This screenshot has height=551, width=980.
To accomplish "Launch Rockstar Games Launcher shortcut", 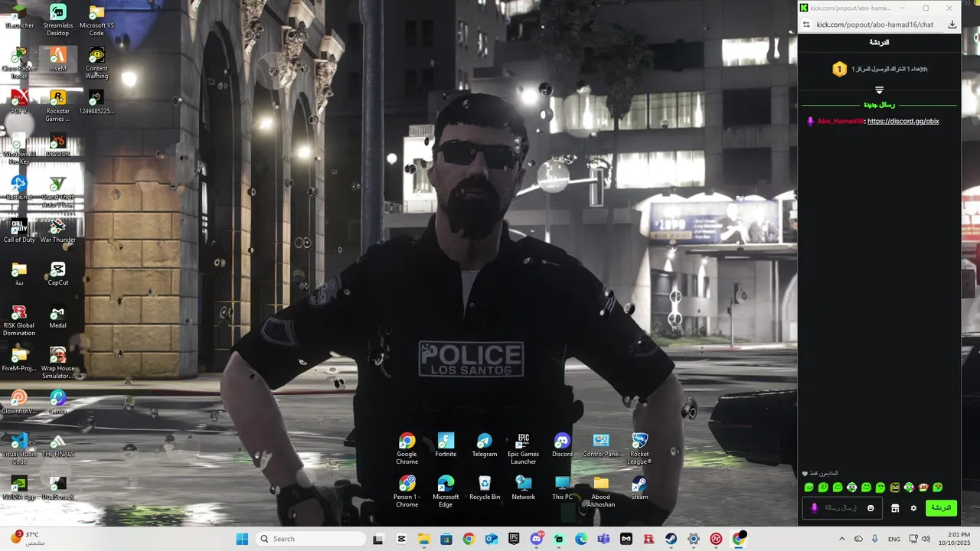I will click(x=57, y=106).
